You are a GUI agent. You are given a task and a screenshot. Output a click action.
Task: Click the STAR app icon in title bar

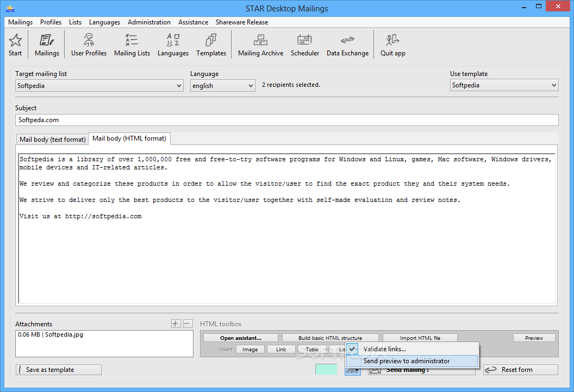(10, 8)
